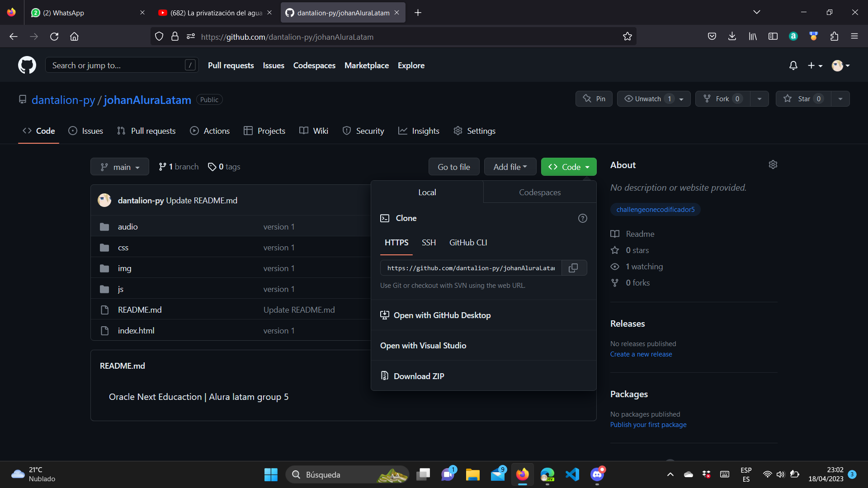Image resolution: width=868 pixels, height=488 pixels.
Task: Open with Visual Studio
Action: pyautogui.click(x=423, y=346)
